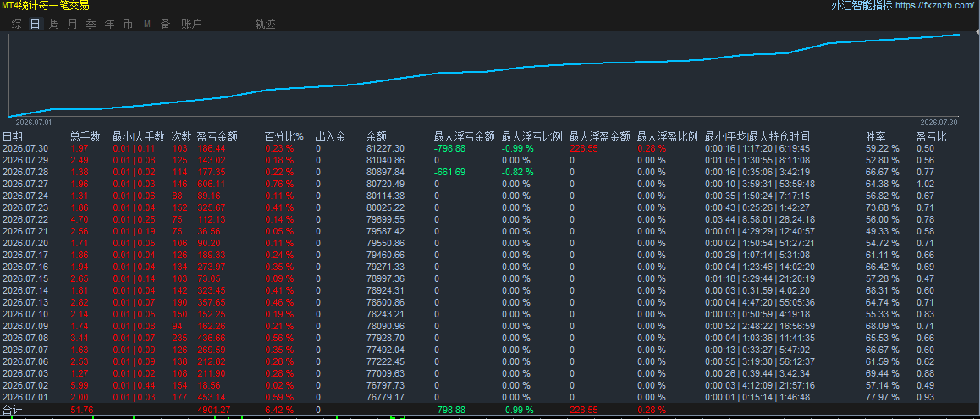Click the chart's 2026.07.01 axis label
Viewport: 980px width, 419px height.
(x=33, y=123)
